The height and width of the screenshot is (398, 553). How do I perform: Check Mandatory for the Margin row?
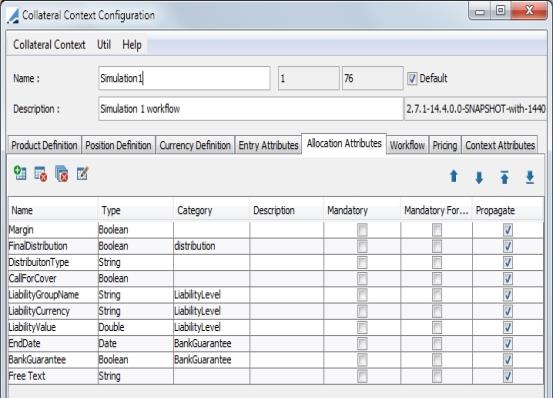(362, 230)
